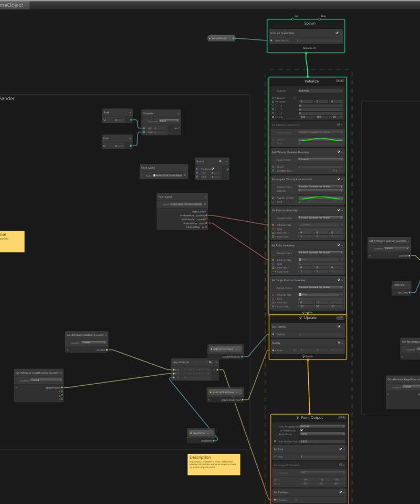
Task: Enable the Set Lifetime randomized block
Action: click(x=338, y=125)
